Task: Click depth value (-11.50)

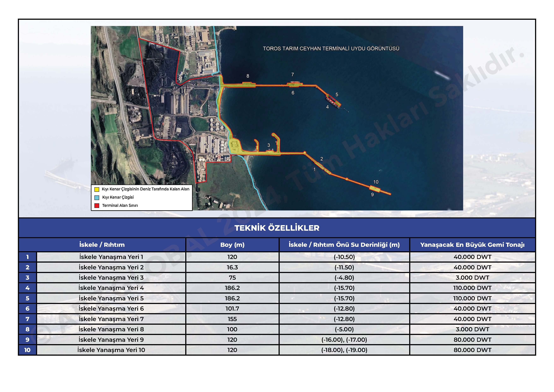Action: (x=344, y=267)
